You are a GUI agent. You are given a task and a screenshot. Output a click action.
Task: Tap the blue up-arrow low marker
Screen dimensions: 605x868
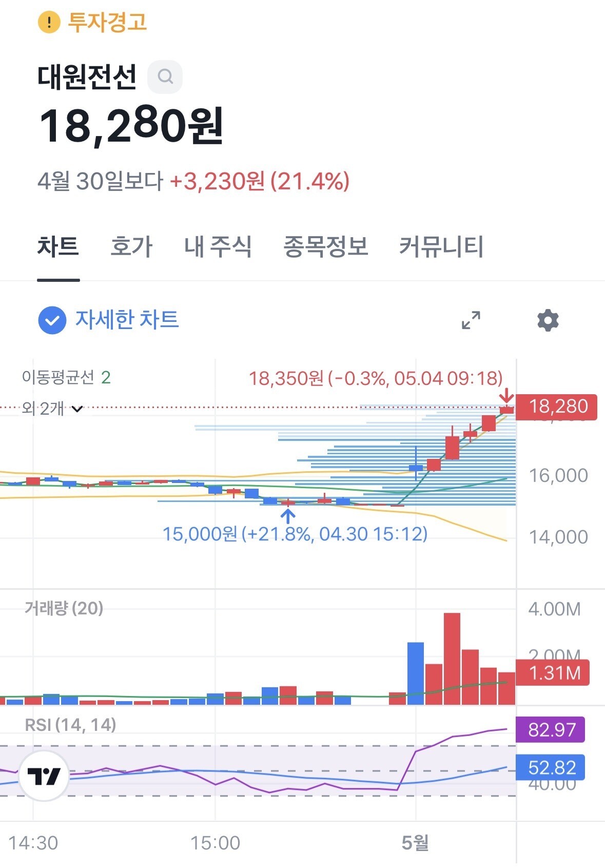288,514
